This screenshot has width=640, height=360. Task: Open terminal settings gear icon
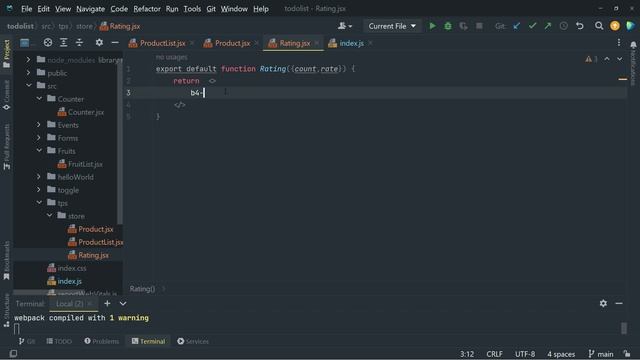[x=603, y=303]
